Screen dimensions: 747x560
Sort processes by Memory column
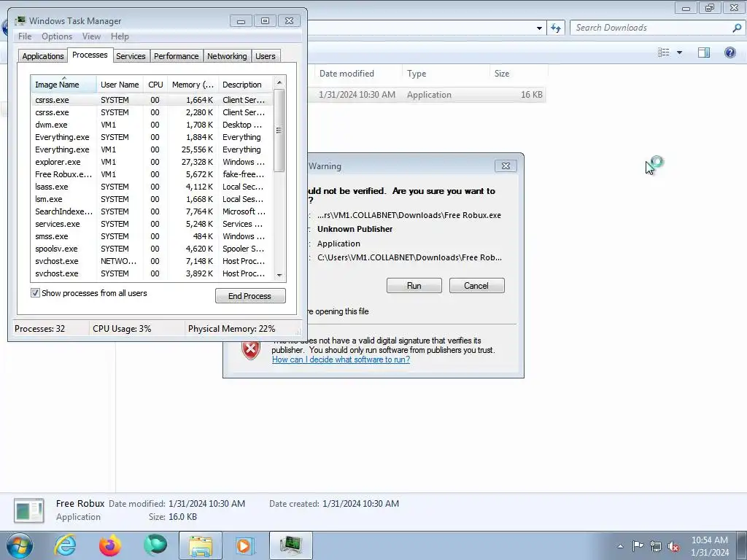click(193, 85)
